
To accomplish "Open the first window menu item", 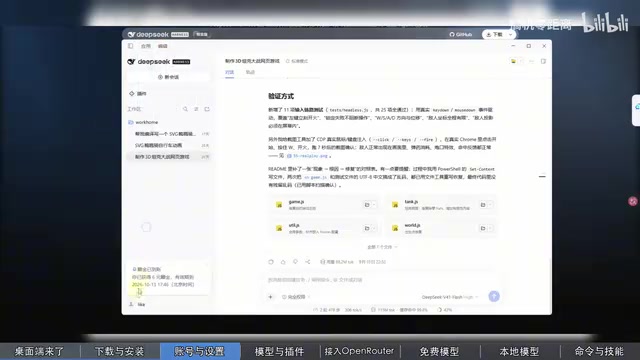I will point(146,46).
